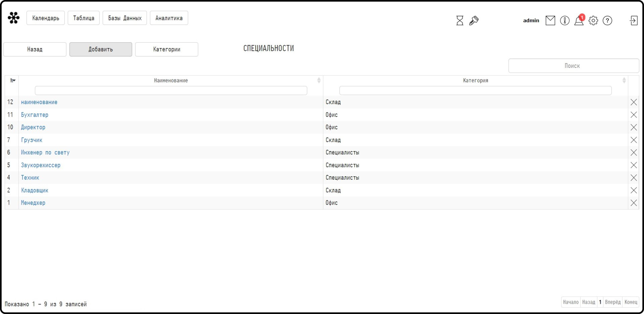
Task: Delete the Бухгалтер row with X
Action: tap(634, 115)
